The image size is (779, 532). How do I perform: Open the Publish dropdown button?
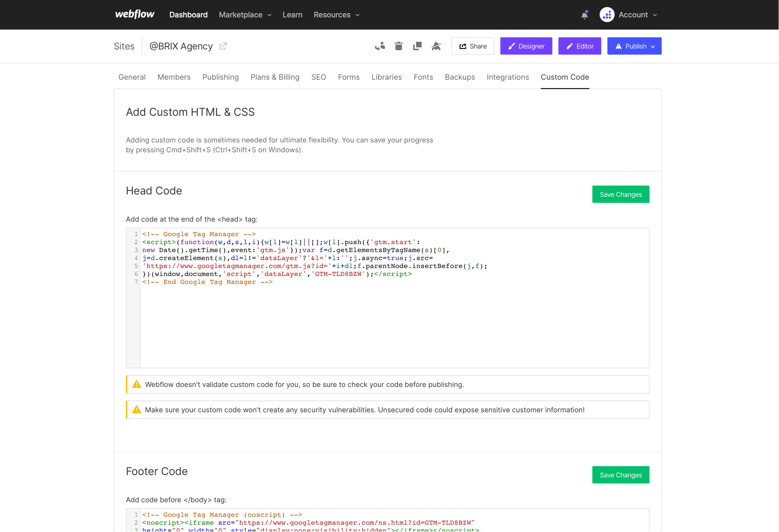click(x=634, y=46)
